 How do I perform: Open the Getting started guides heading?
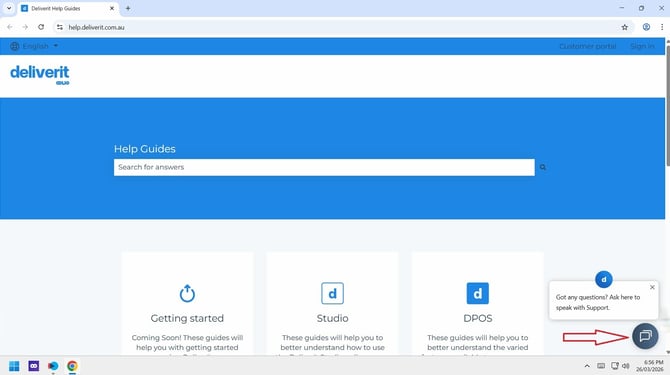[x=187, y=318]
